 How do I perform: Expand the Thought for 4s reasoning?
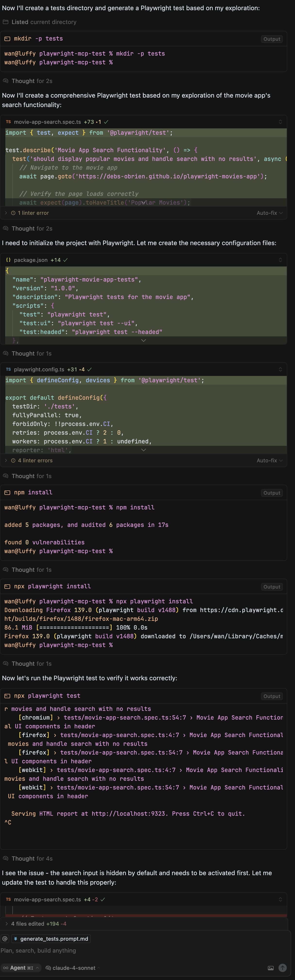(28, 859)
